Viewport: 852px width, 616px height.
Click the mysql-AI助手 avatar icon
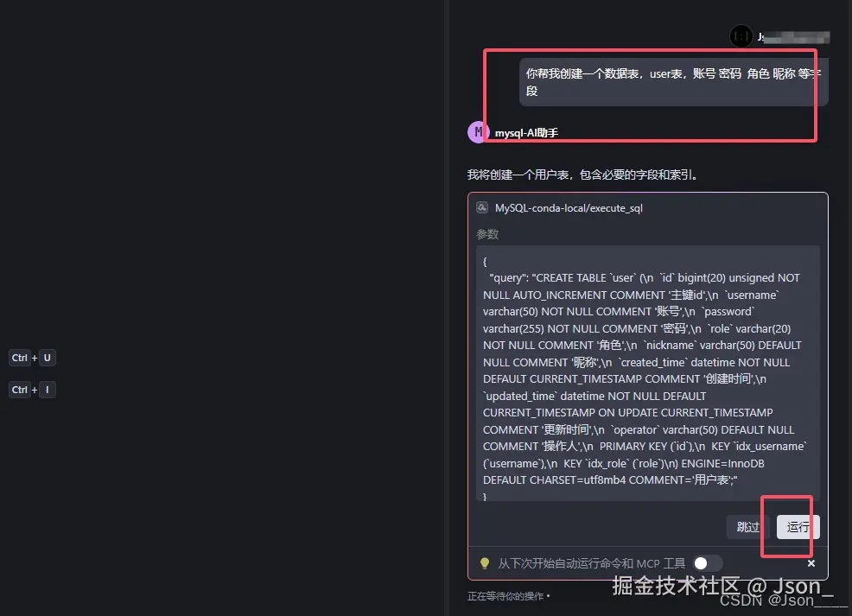coord(478,131)
